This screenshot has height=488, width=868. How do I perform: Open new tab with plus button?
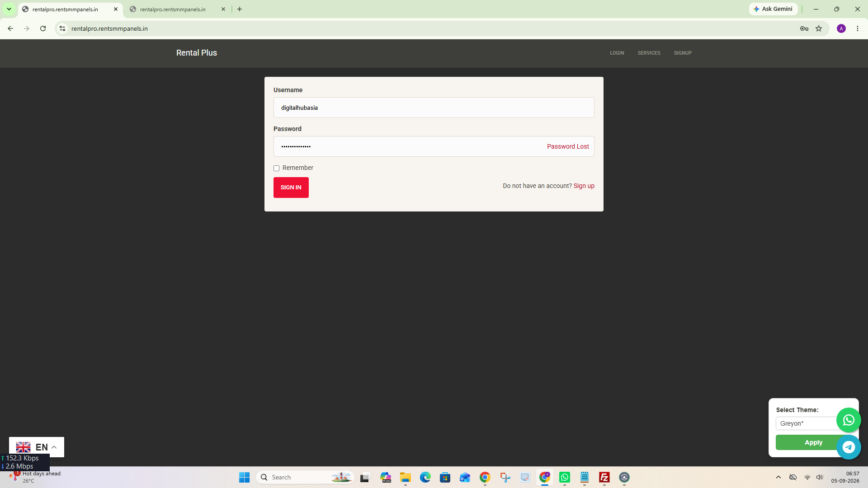[x=240, y=9]
